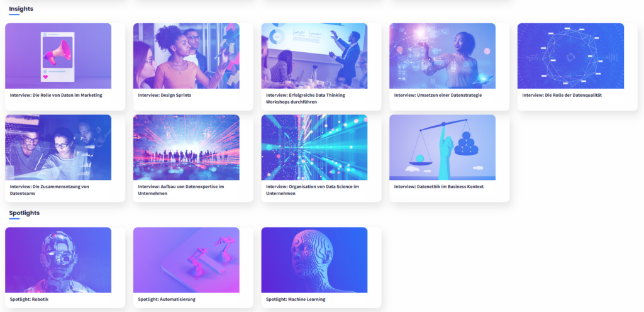Open 'Spotlight: Machine Learning' title link

(x=296, y=299)
